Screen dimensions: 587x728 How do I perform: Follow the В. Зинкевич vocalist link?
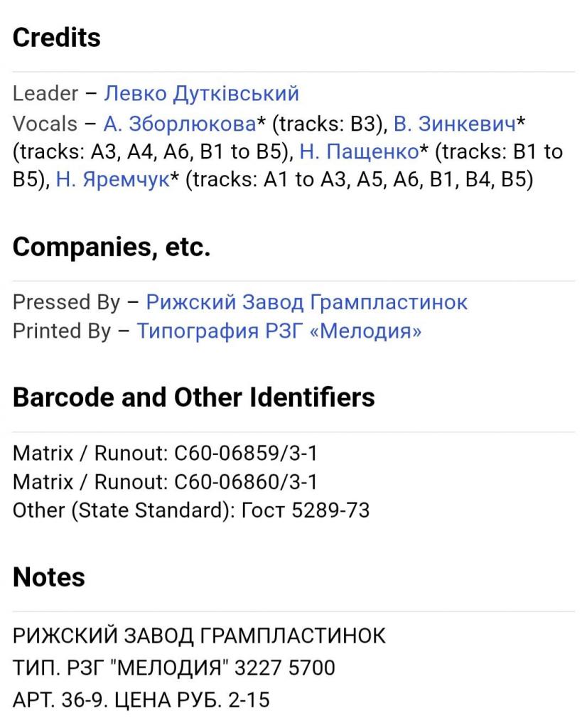click(454, 124)
